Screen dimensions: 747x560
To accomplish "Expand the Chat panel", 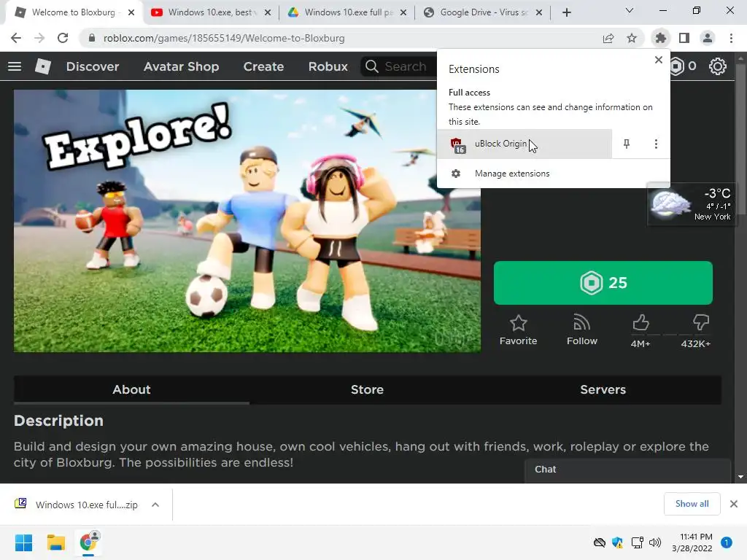I will [628, 470].
